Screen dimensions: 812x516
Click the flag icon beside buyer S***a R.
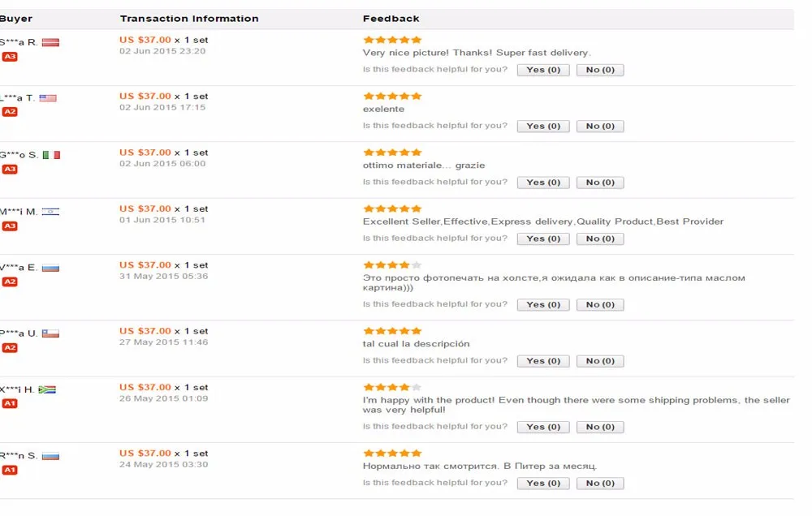(50, 42)
